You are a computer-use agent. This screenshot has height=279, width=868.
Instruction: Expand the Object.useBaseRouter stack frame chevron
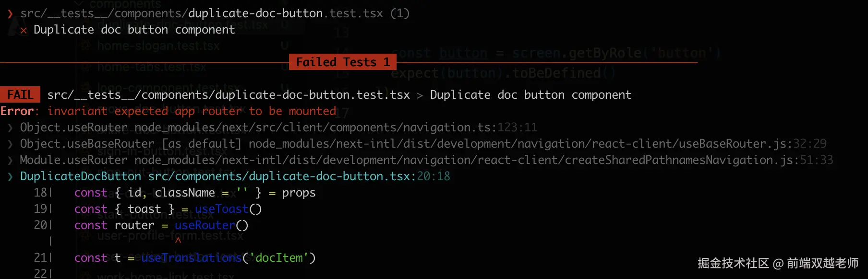pyautogui.click(x=10, y=144)
